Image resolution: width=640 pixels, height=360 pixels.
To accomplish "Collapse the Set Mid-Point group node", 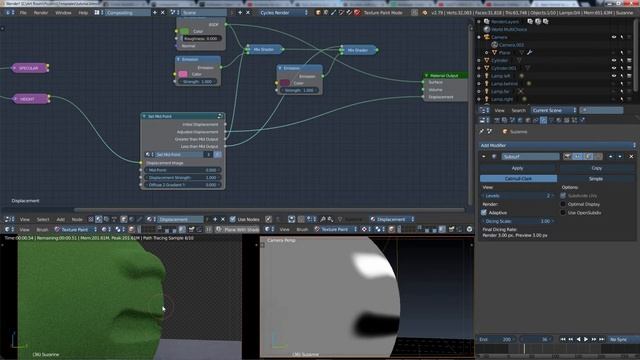I will coord(144,116).
